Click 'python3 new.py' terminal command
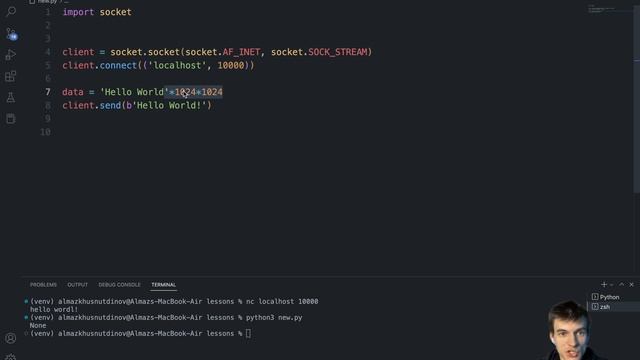This screenshot has height=360, width=640. (x=274, y=317)
